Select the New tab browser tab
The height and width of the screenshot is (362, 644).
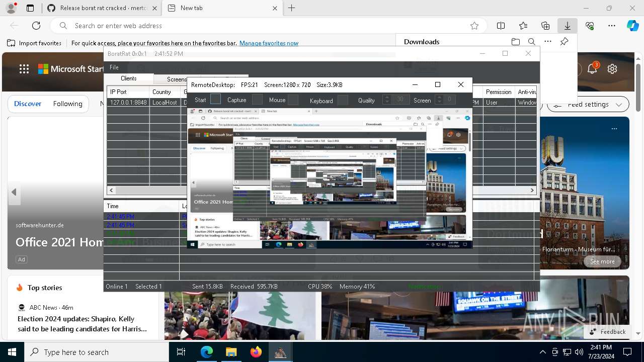(x=223, y=8)
